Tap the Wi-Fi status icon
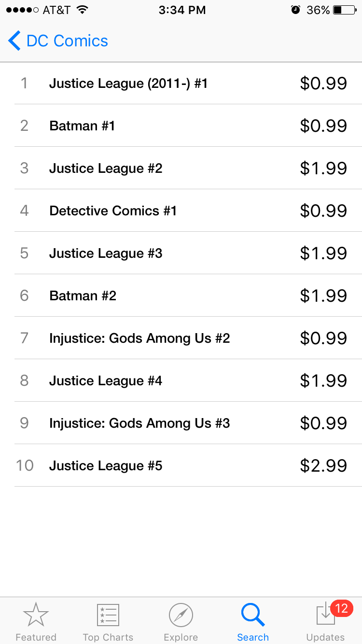Viewport: 362px width, 644px height. [x=83, y=10]
